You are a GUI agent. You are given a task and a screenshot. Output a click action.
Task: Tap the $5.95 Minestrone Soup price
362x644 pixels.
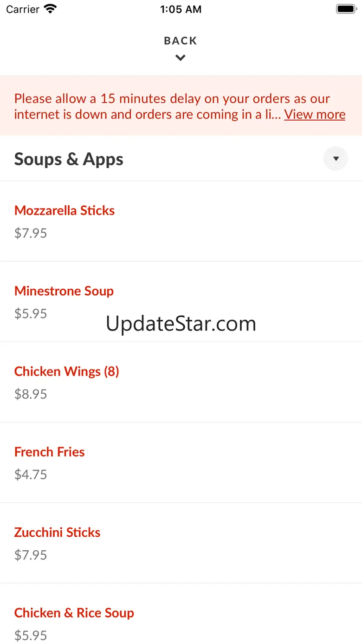[x=31, y=313]
